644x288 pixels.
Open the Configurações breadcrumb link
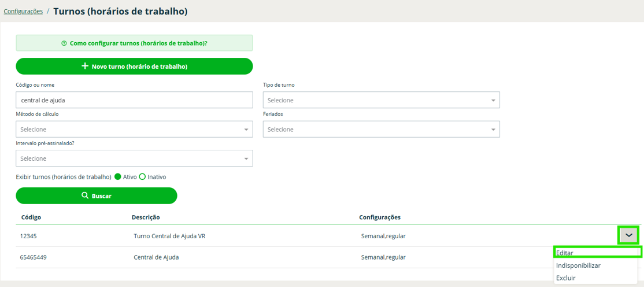click(x=23, y=12)
